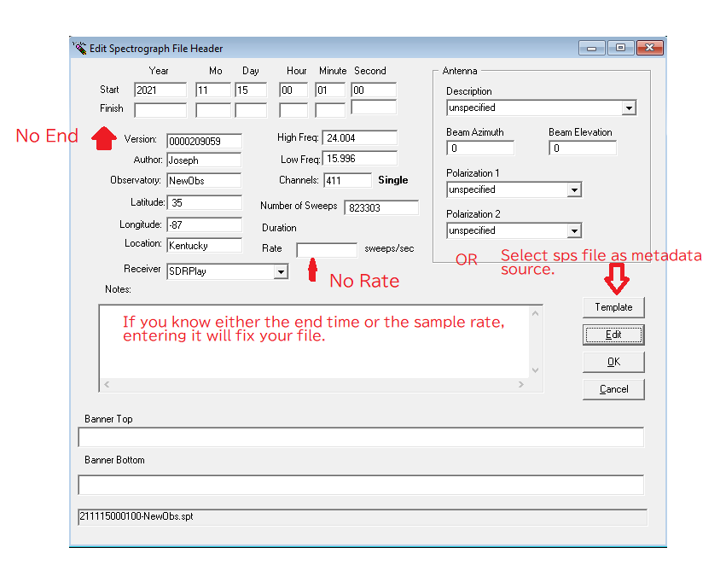Click the Banner Bottom text field
The image size is (726, 588).
click(x=361, y=485)
